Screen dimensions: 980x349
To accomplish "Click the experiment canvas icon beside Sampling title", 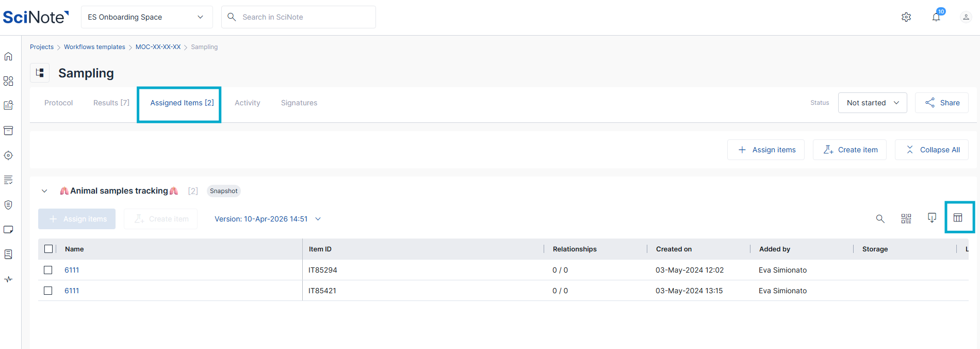I will [x=40, y=73].
